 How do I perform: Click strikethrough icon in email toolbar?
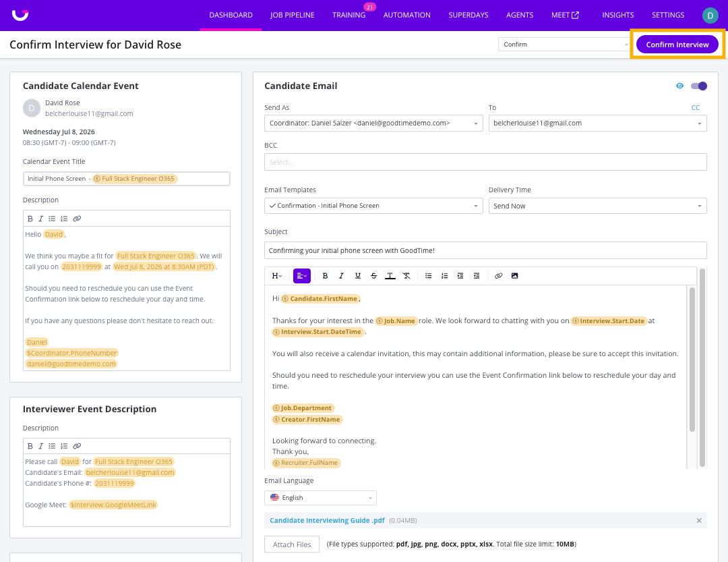373,276
